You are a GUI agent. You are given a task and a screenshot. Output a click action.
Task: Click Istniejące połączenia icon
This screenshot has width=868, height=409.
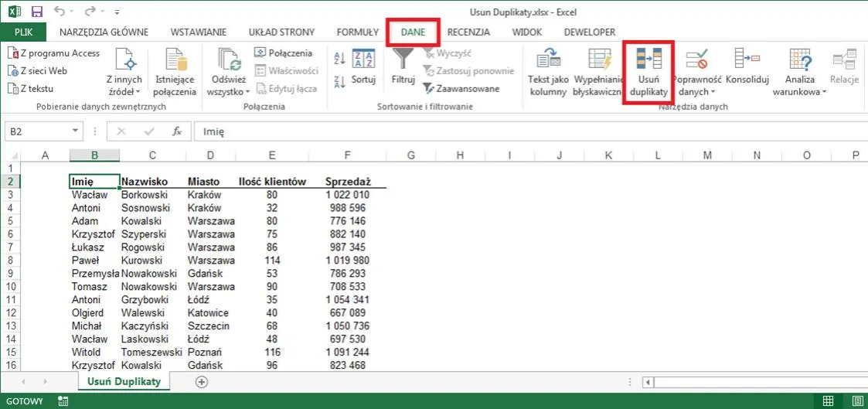[176, 62]
